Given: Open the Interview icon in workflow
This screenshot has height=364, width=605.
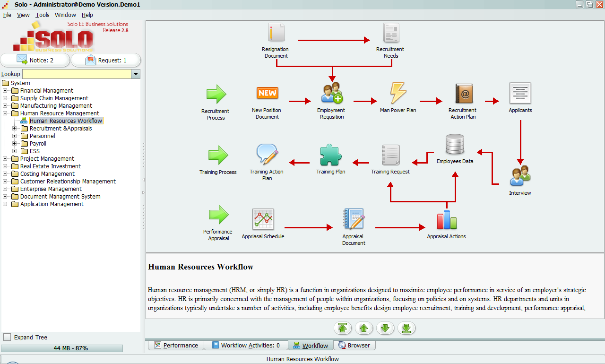Looking at the screenshot, I should pyautogui.click(x=520, y=176).
